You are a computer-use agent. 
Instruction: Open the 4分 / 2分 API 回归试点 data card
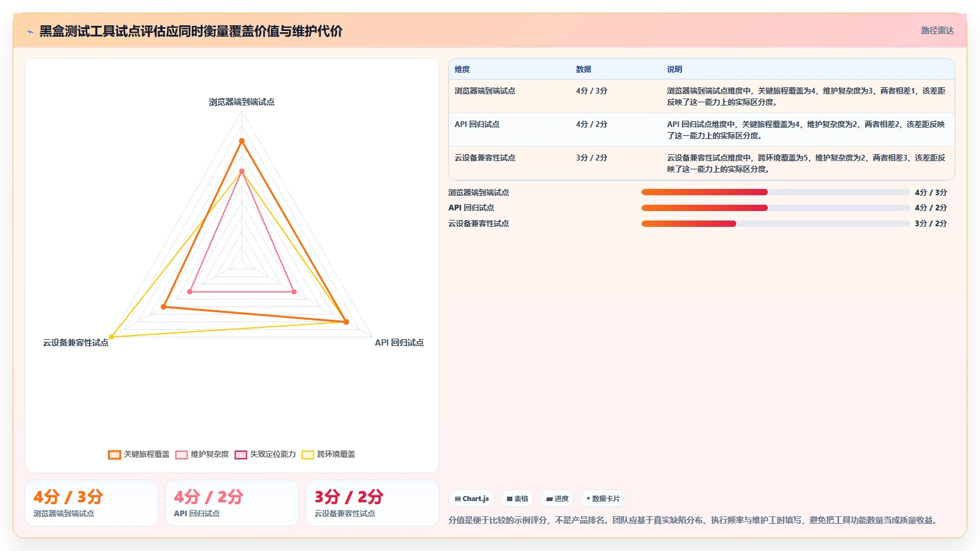pyautogui.click(x=232, y=503)
